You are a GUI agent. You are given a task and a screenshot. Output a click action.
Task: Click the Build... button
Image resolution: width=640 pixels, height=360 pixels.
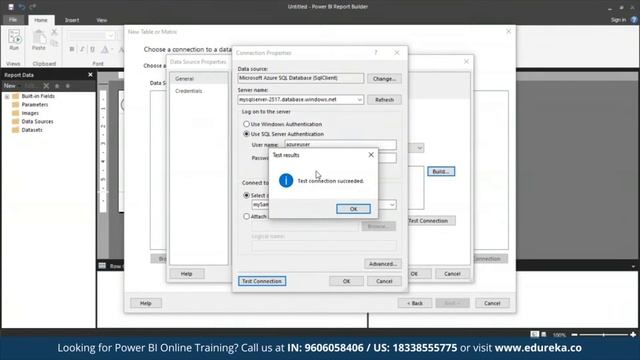[441, 171]
